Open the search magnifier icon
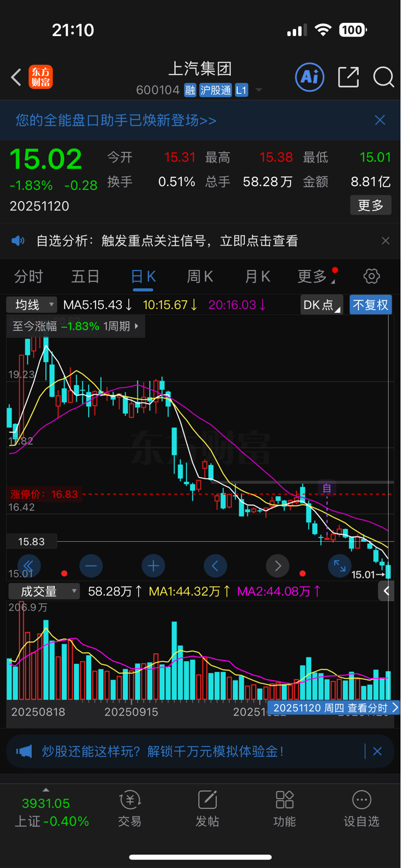 pos(383,77)
